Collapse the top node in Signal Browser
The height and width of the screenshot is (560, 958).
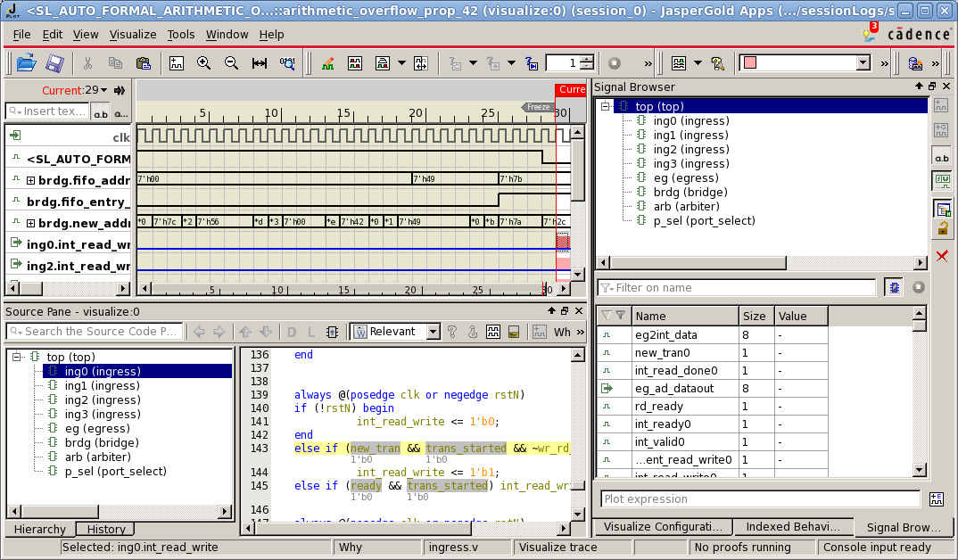(x=605, y=106)
